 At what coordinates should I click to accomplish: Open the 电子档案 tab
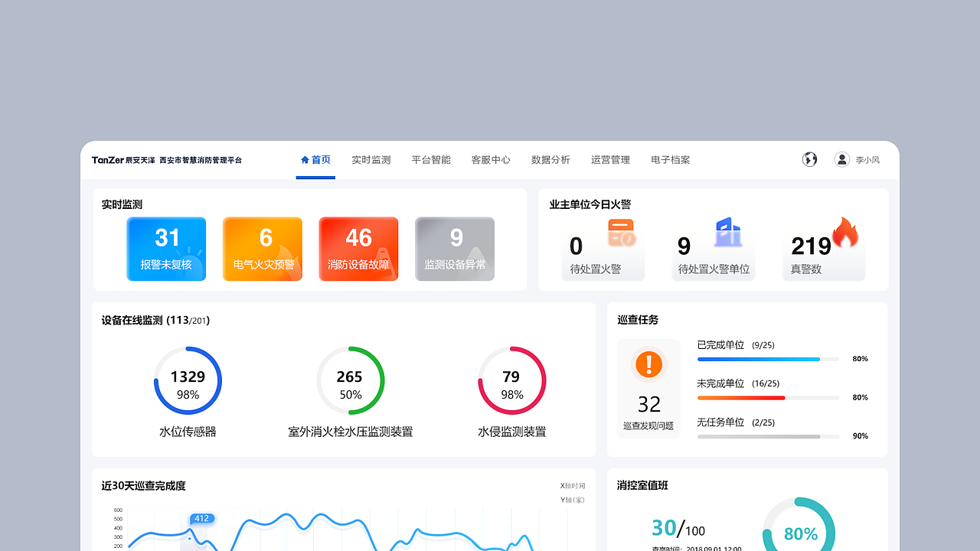pos(671,160)
